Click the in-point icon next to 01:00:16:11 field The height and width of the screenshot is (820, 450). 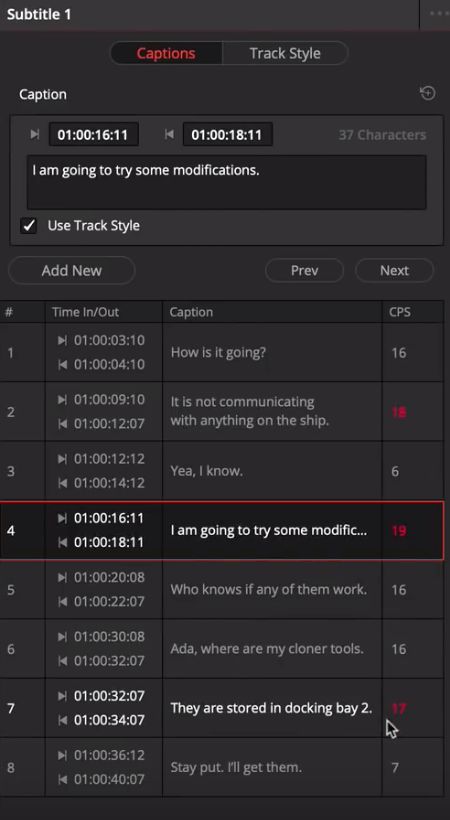(x=35, y=134)
